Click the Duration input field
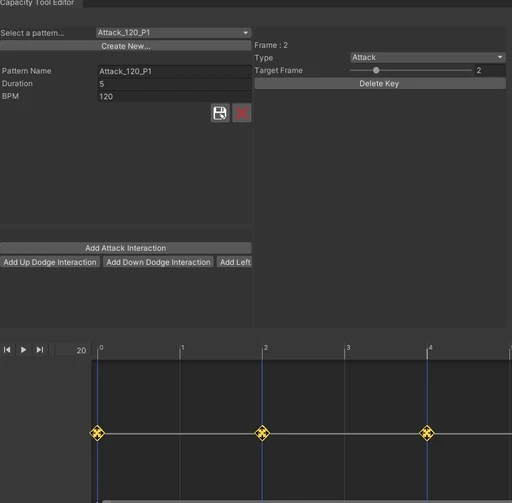 (x=174, y=84)
